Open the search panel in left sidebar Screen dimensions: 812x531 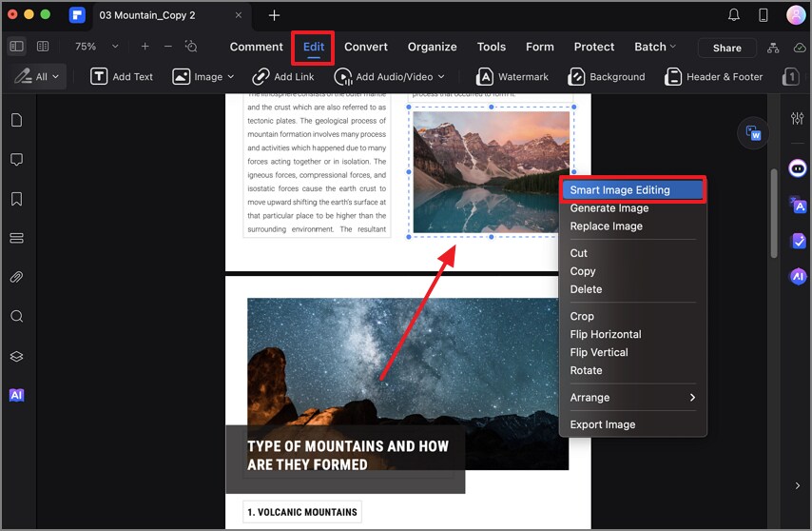16,316
